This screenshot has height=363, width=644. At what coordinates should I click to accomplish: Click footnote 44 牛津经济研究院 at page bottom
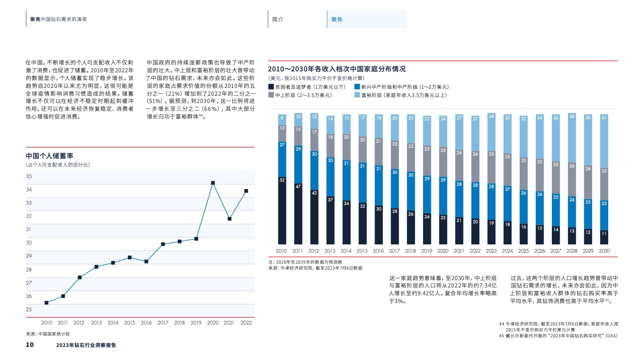[x=558, y=326]
